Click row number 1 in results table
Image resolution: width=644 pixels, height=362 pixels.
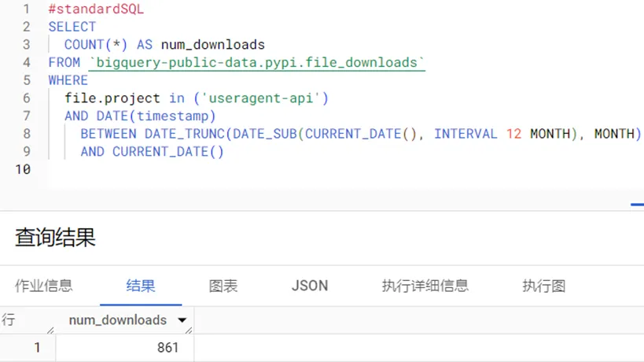coord(36,347)
